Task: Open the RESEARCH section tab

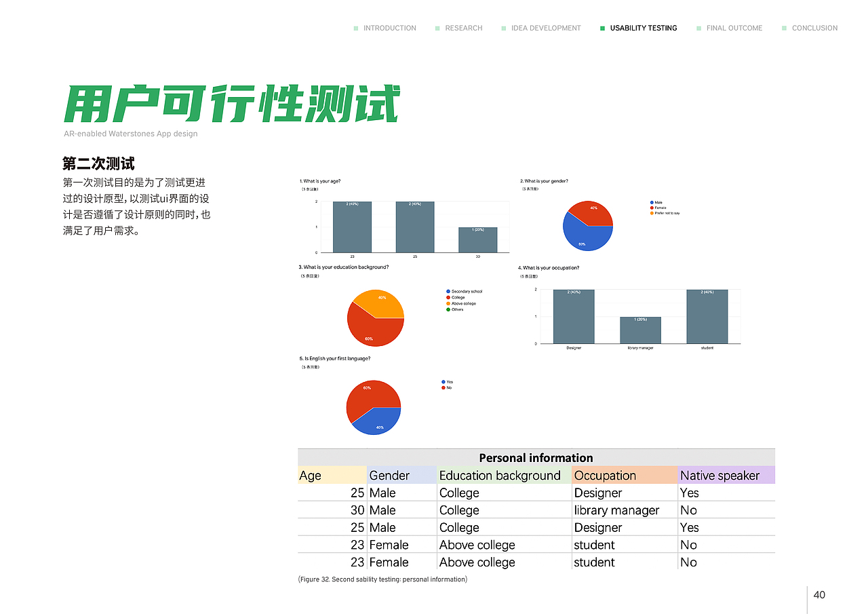Action: click(x=458, y=28)
